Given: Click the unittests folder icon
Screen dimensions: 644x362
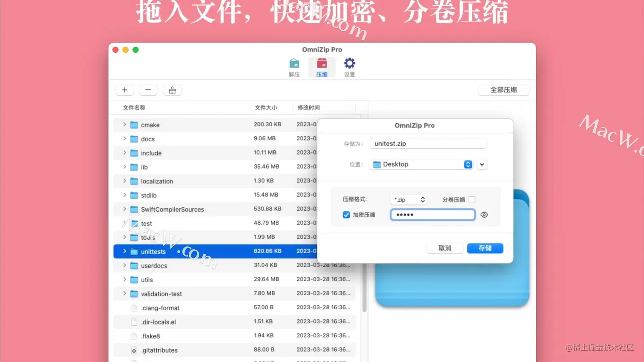Looking at the screenshot, I should click(134, 251).
